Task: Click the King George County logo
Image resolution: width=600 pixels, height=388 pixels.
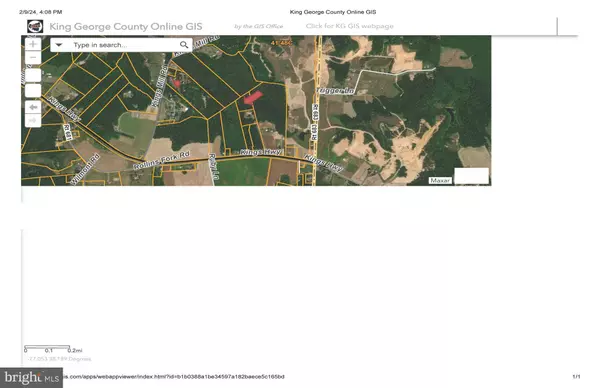Action: coord(35,26)
